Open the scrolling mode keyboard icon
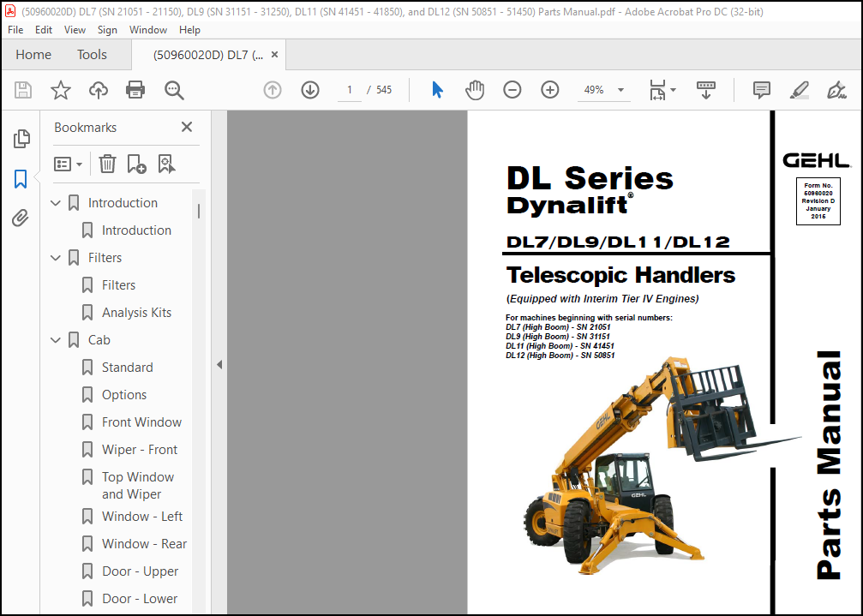Image resolution: width=863 pixels, height=616 pixels. click(705, 90)
